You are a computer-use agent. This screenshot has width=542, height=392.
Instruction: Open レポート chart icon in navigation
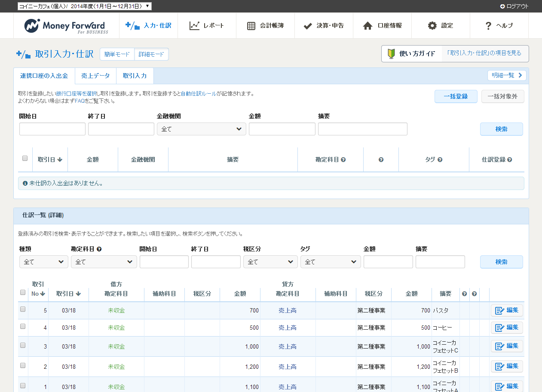[195, 26]
